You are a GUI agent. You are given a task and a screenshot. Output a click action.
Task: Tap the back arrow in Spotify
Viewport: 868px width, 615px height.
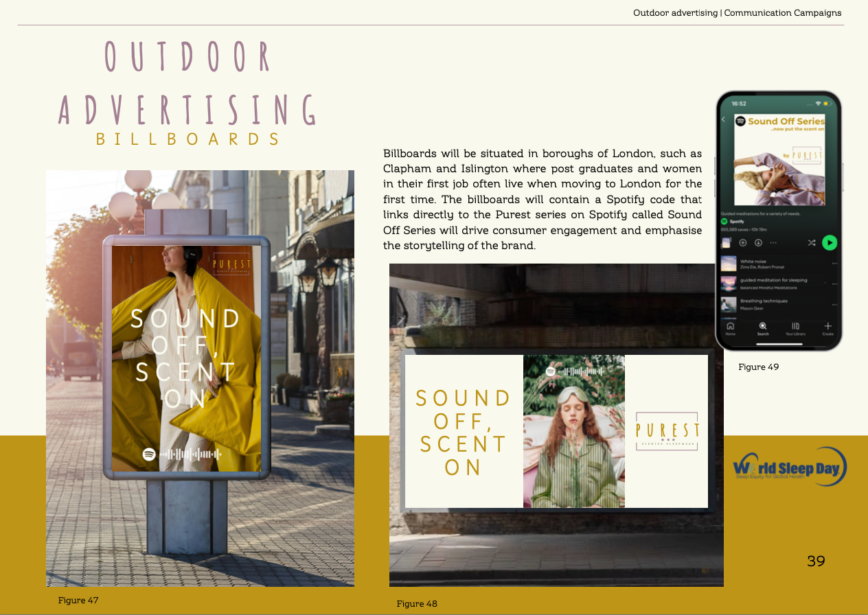click(723, 119)
